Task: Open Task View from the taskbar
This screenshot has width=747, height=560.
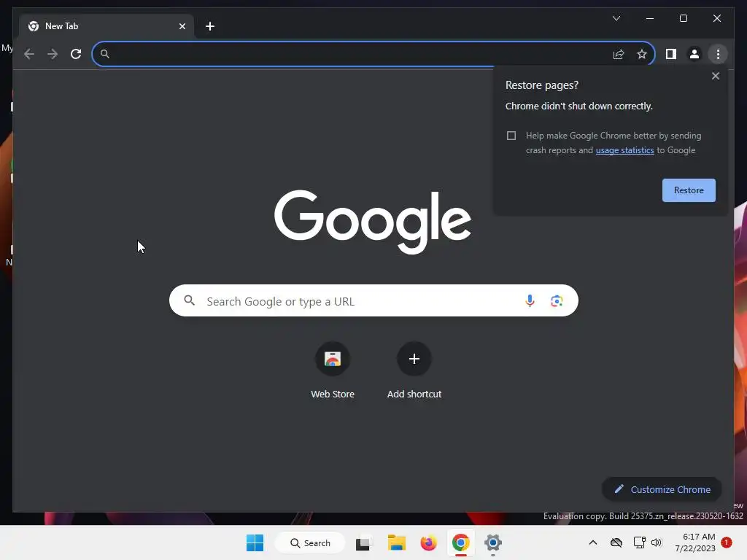Action: coord(363,542)
